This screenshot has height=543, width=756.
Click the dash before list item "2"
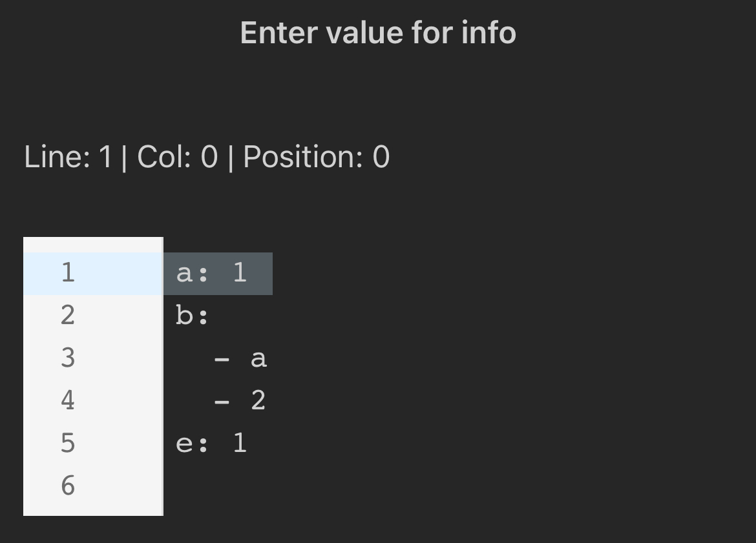click(222, 401)
